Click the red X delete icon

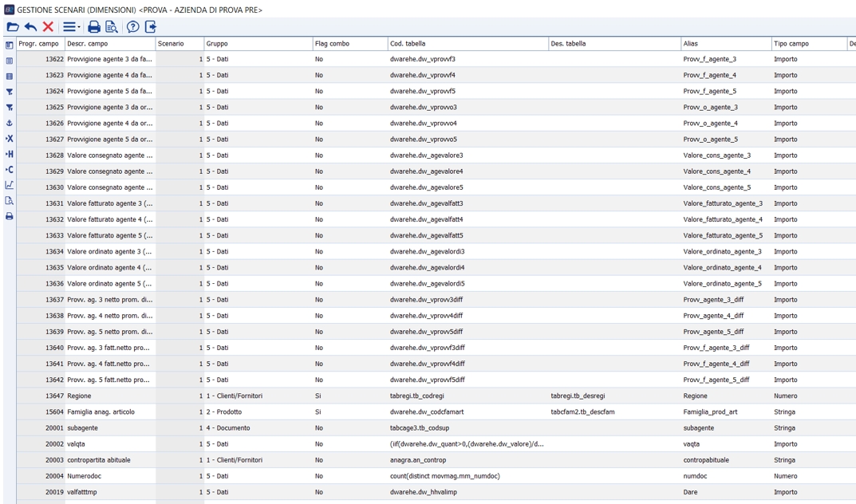click(x=48, y=27)
